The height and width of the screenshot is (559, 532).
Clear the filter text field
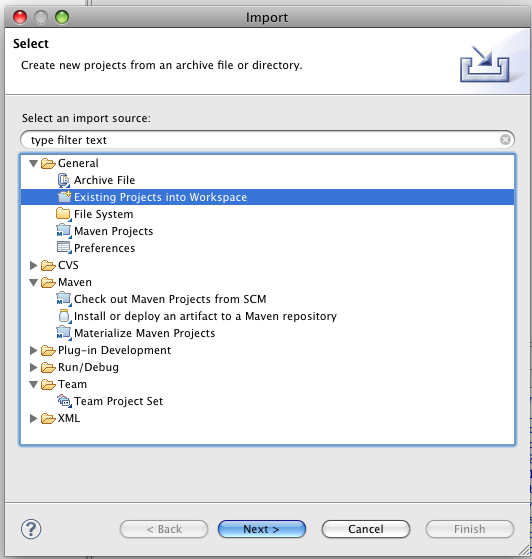coord(505,139)
